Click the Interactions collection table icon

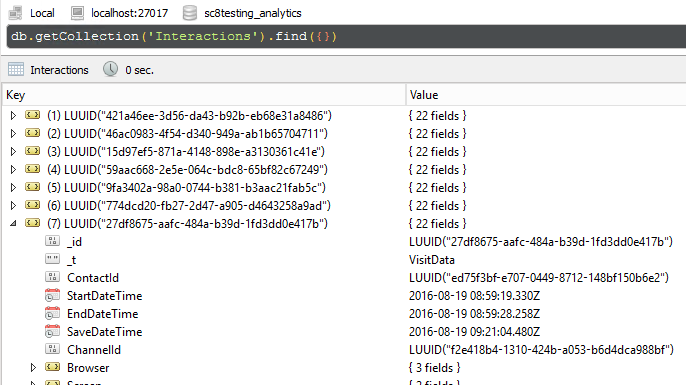click(16, 70)
